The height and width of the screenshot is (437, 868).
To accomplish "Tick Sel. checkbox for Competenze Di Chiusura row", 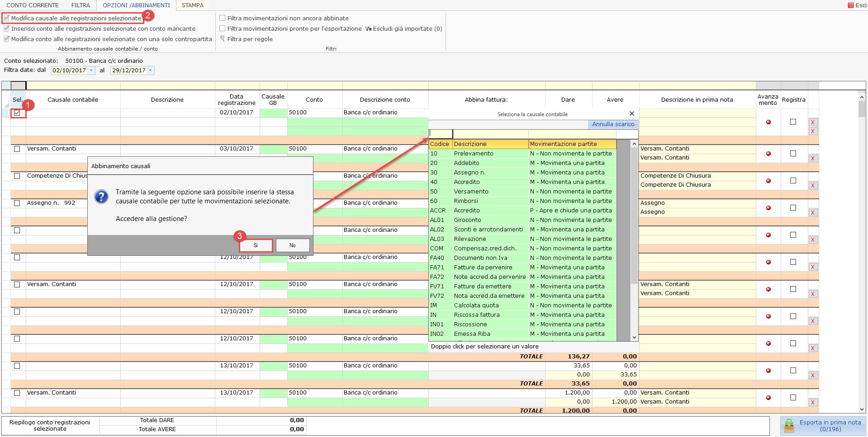I will pos(17,176).
